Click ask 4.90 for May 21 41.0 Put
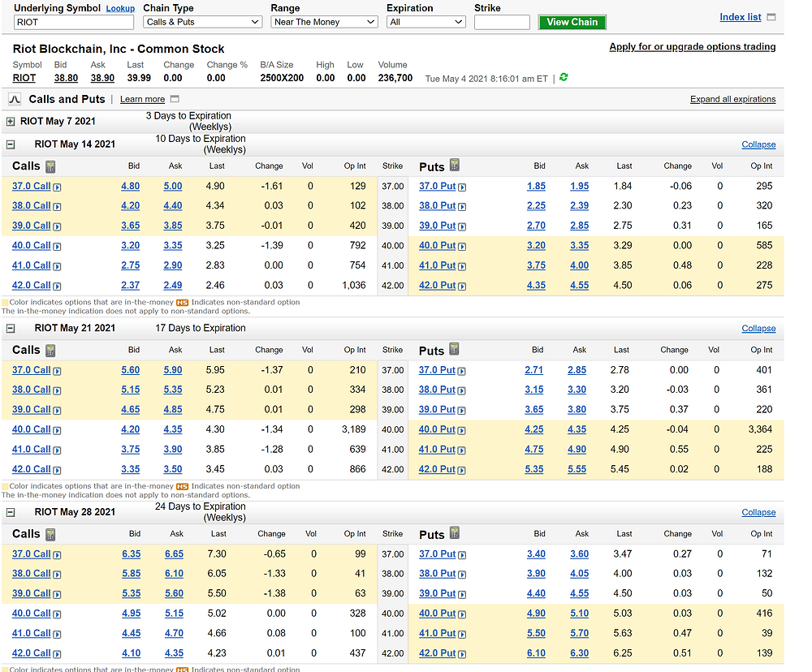 pyautogui.click(x=577, y=450)
